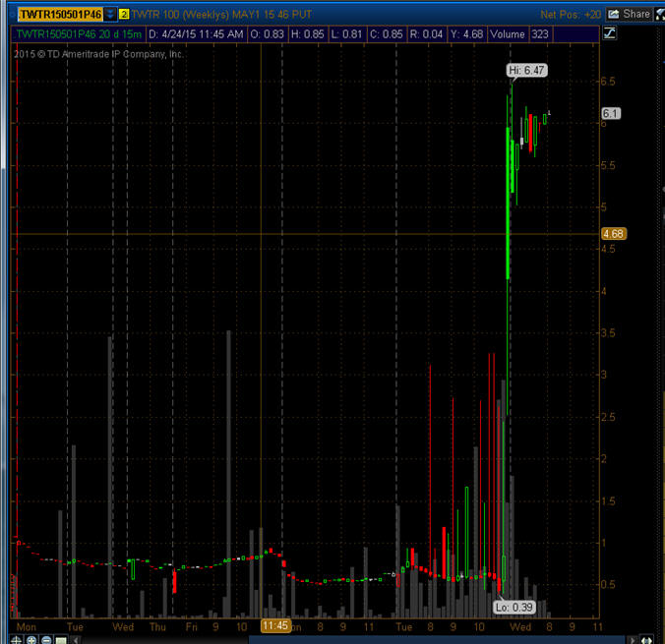Click the Lo: 0.39 price bubble
The image size is (665, 644).
click(513, 607)
